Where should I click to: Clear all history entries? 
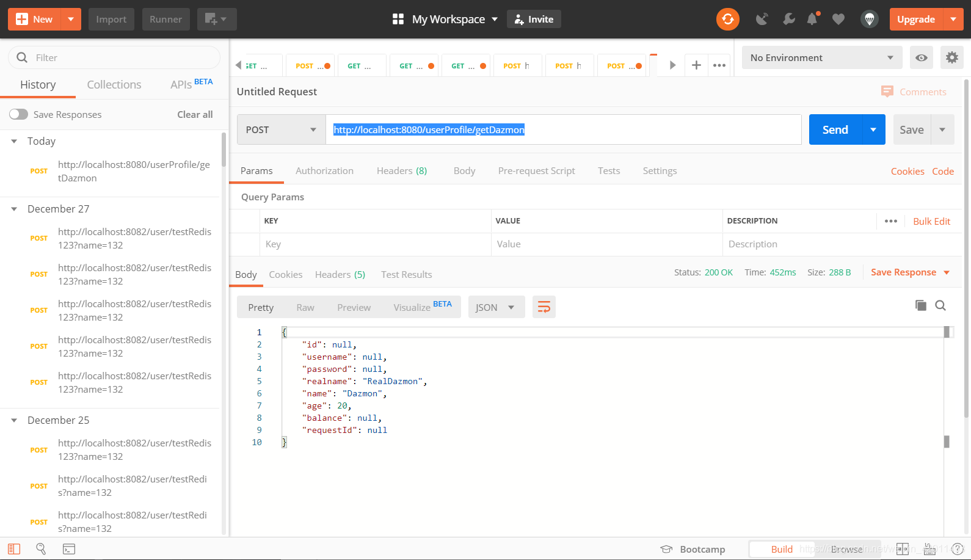[195, 114]
